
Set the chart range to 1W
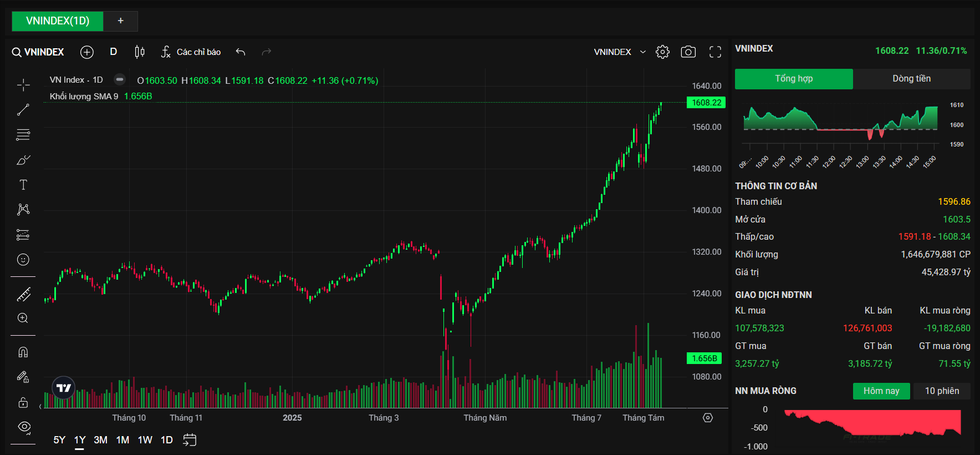click(x=145, y=440)
